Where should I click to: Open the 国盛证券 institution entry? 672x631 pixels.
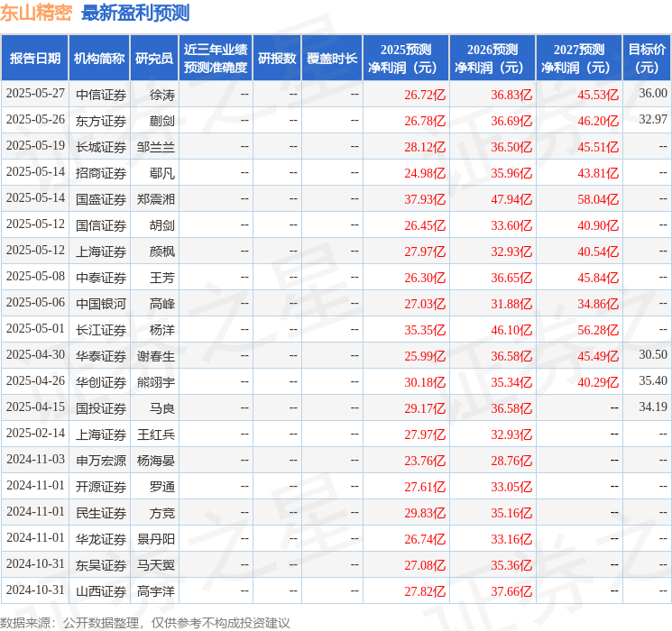tap(101, 198)
